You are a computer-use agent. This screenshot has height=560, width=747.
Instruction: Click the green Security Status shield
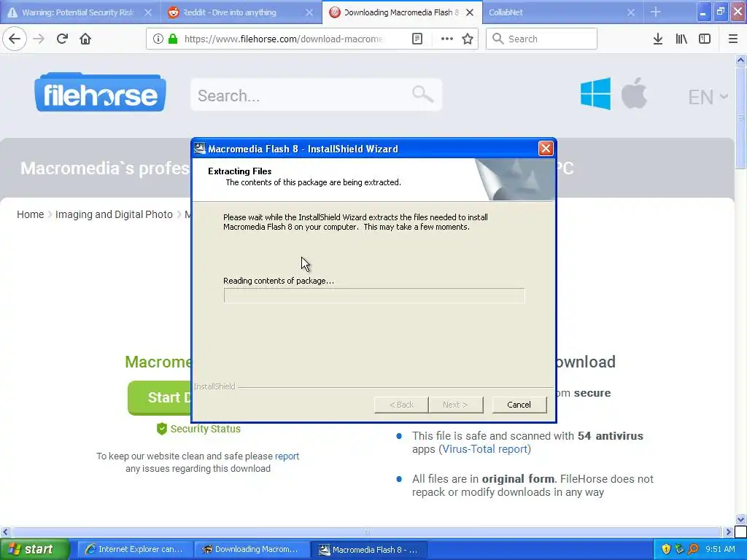coord(162,429)
